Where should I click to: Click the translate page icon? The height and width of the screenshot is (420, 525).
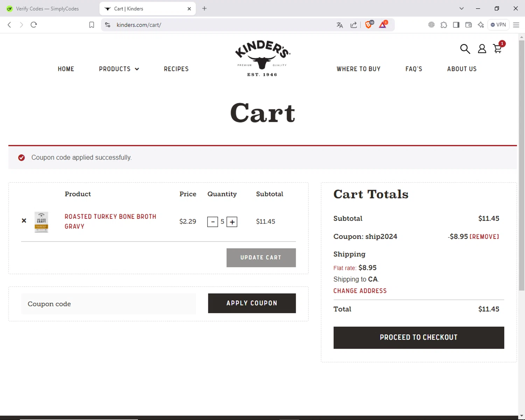pos(339,25)
